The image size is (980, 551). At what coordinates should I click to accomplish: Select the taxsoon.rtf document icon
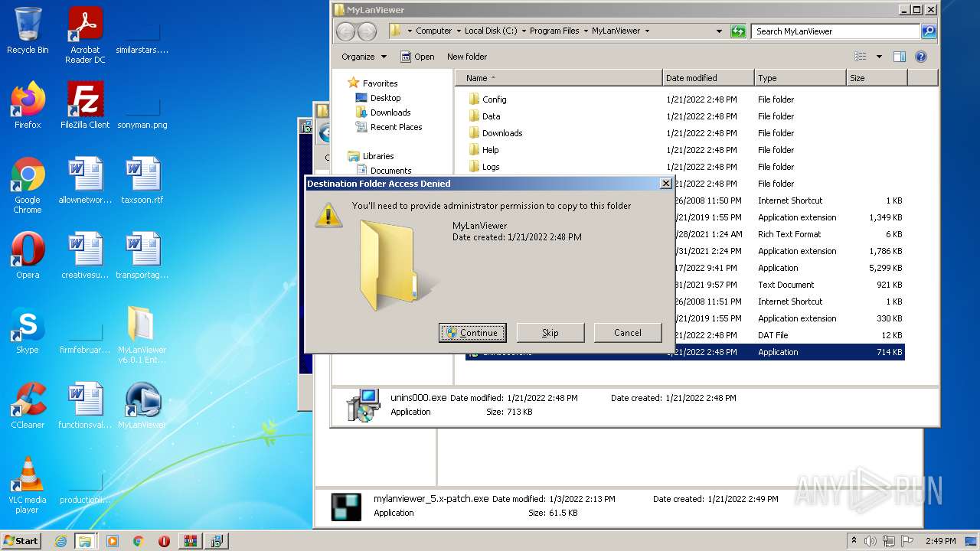tap(142, 181)
